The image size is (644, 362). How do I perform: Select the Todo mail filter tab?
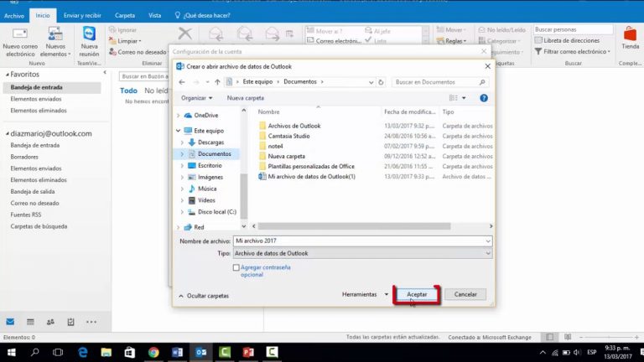tap(128, 90)
